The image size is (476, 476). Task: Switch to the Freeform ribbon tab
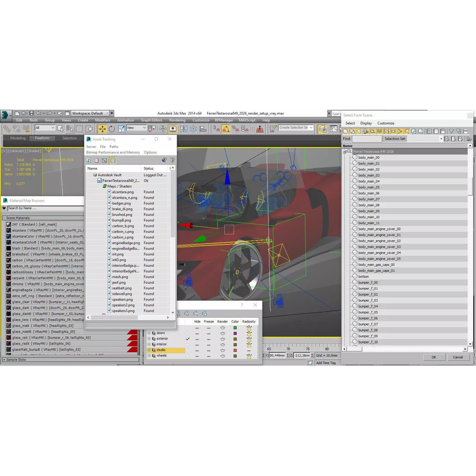coord(42,138)
